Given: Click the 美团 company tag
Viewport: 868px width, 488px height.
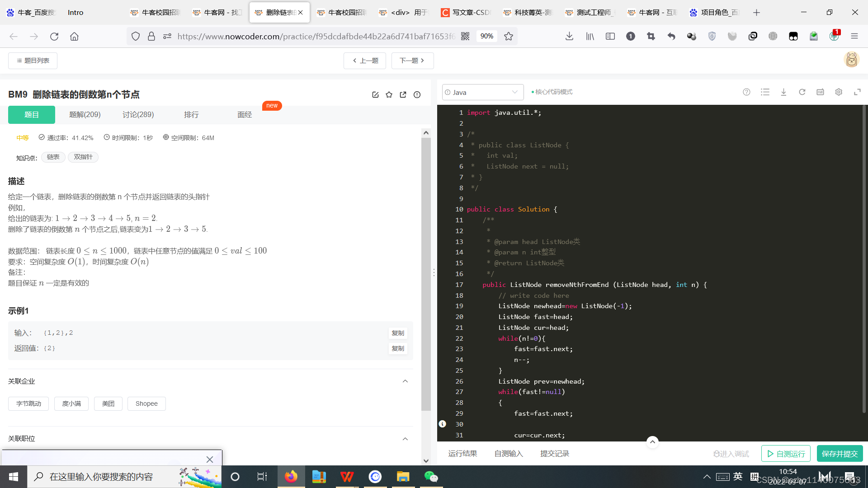Looking at the screenshot, I should coord(108,404).
